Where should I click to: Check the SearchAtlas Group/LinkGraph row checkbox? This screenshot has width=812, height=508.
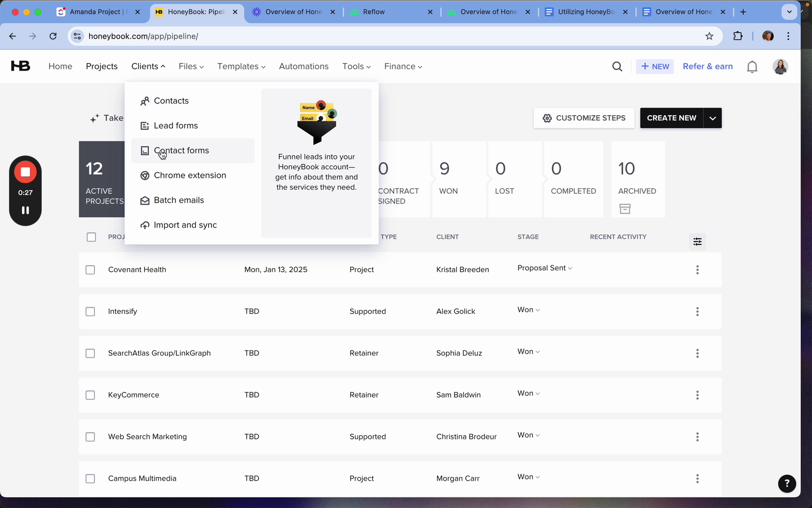(x=90, y=353)
